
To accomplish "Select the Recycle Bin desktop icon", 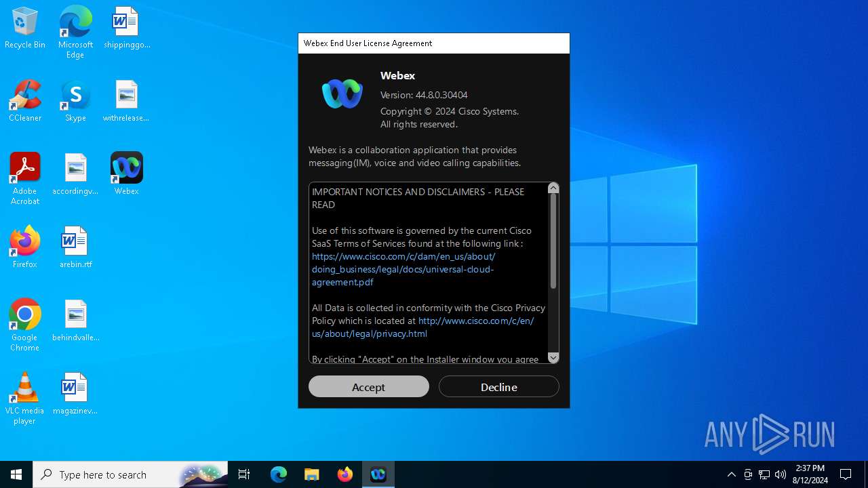I will pos(25,28).
